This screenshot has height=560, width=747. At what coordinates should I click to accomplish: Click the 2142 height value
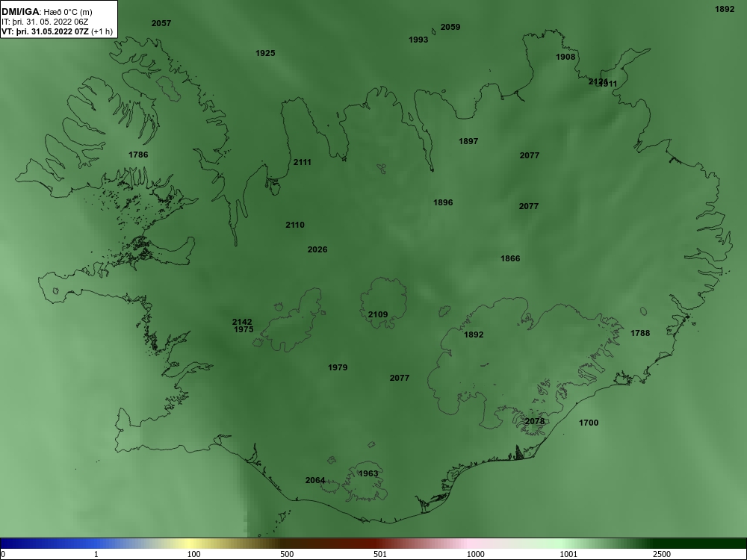click(x=242, y=323)
